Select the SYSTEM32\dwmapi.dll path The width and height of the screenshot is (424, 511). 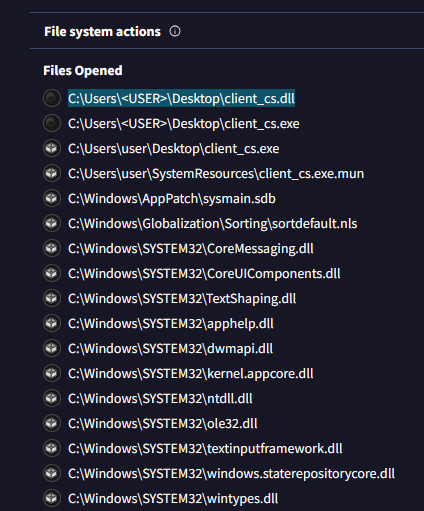tap(170, 349)
